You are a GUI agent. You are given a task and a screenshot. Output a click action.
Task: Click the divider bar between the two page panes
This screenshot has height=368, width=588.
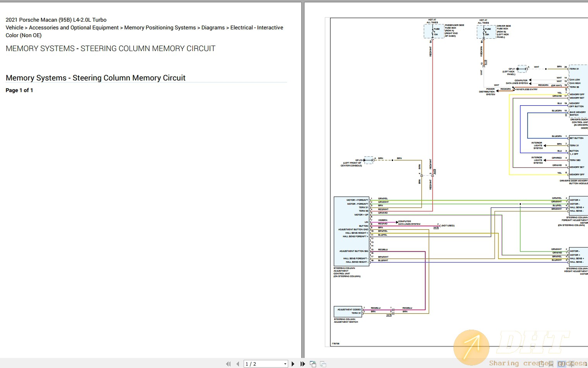tap(303, 180)
